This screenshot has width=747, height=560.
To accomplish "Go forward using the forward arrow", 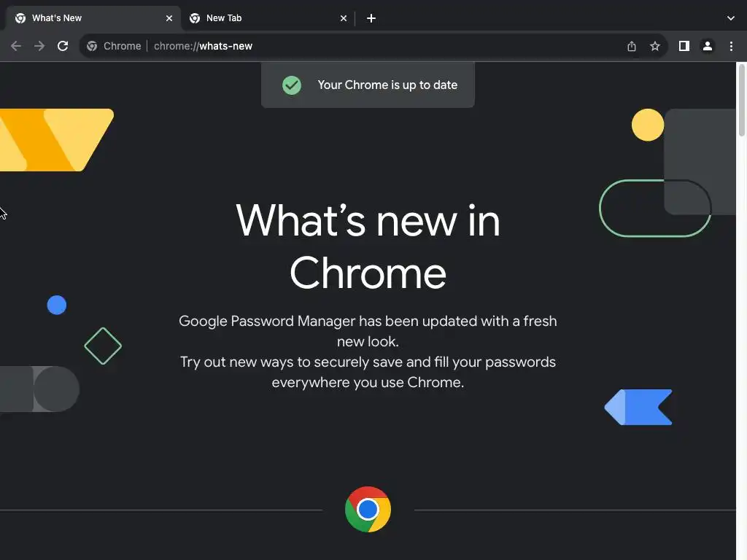I will [39, 46].
